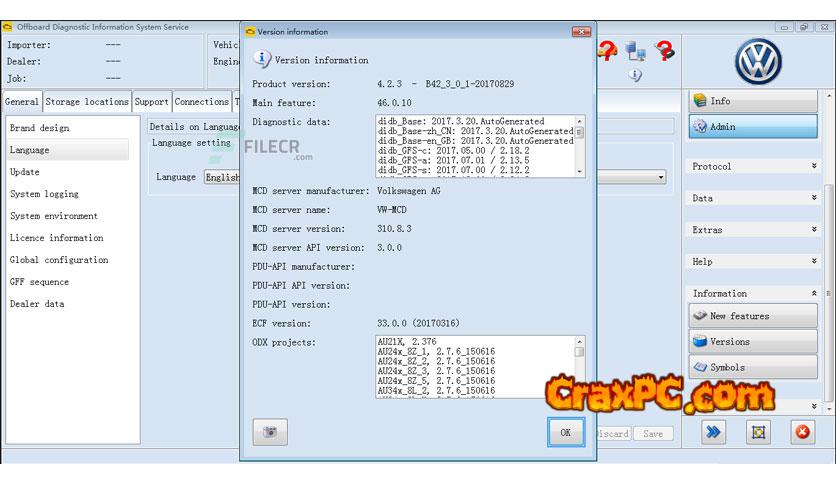
Task: Click the camera screenshot icon in the dialog
Action: coord(269,432)
